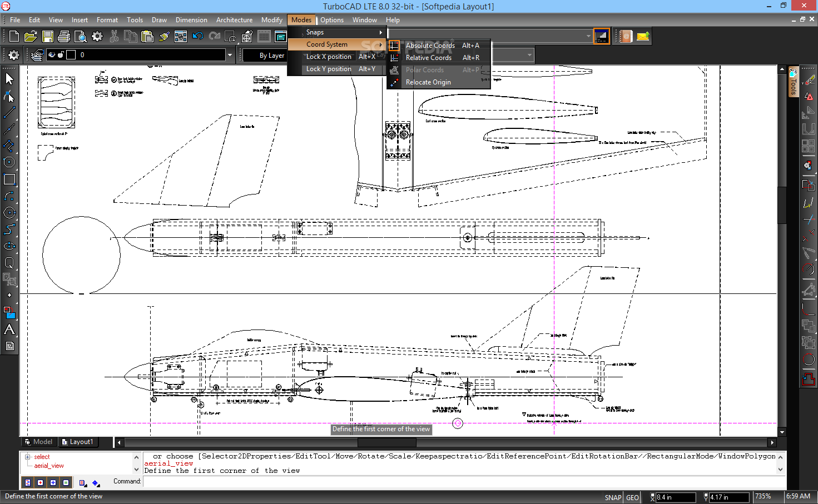This screenshot has width=818, height=504.
Task: Toggle Relative Coords mode
Action: click(439, 58)
